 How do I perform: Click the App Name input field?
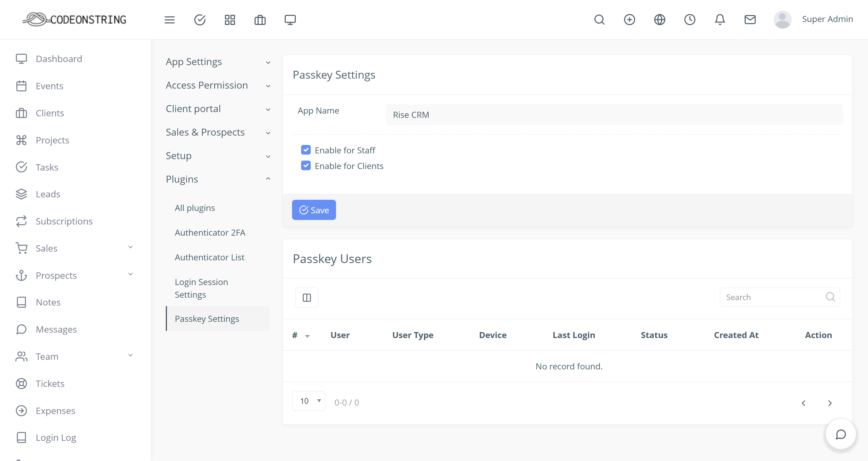click(614, 115)
